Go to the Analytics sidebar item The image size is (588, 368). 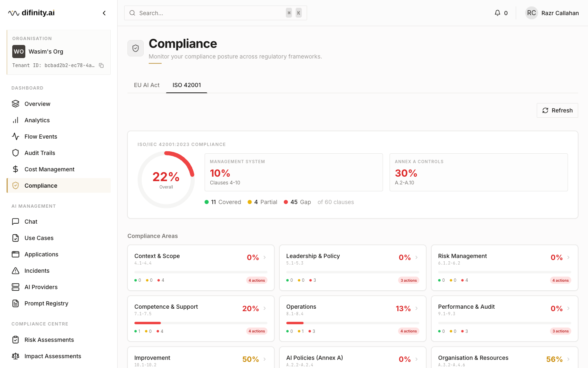[59, 120]
